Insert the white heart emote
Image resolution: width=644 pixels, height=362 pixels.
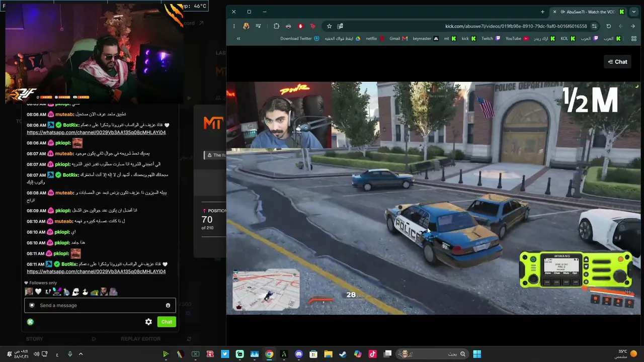click(x=38, y=292)
